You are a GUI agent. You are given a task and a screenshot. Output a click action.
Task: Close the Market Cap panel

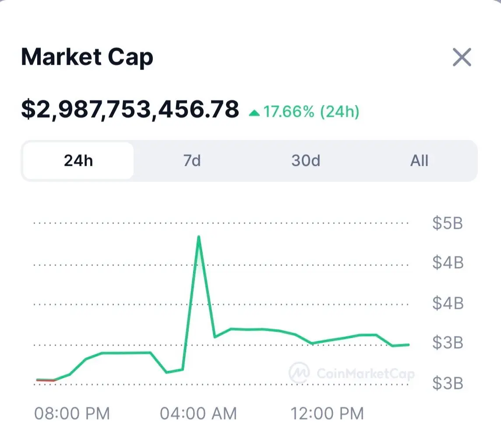click(x=462, y=57)
